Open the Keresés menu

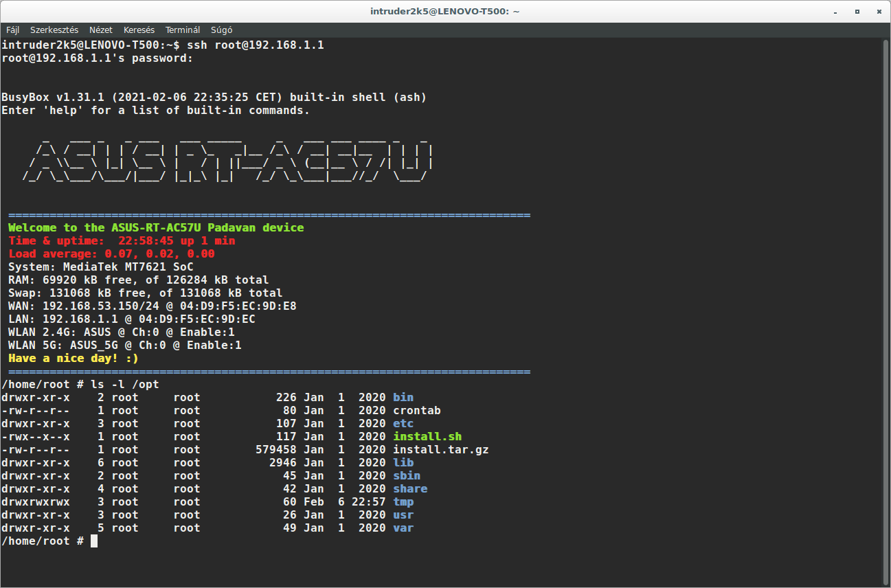click(139, 30)
